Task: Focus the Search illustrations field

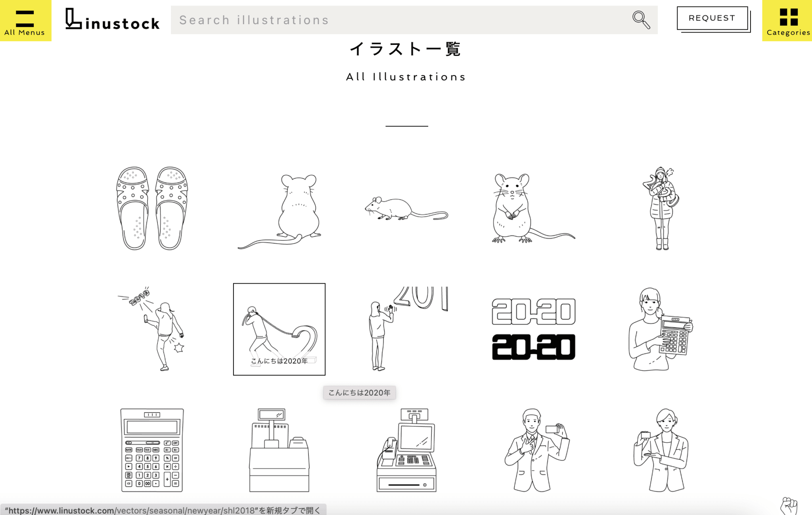Action: pos(396,20)
